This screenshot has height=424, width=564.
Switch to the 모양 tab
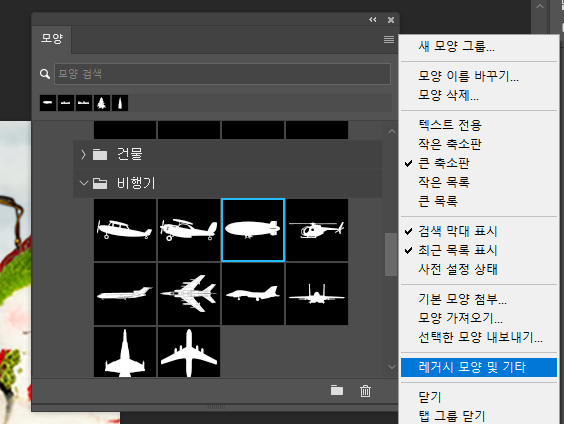[52, 39]
